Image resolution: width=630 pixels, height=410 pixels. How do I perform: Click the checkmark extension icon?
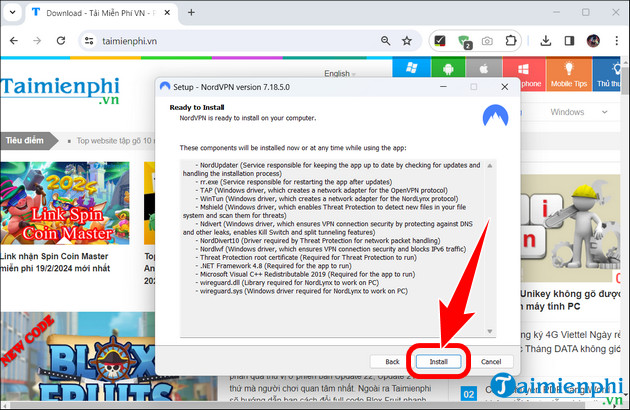pos(440,41)
